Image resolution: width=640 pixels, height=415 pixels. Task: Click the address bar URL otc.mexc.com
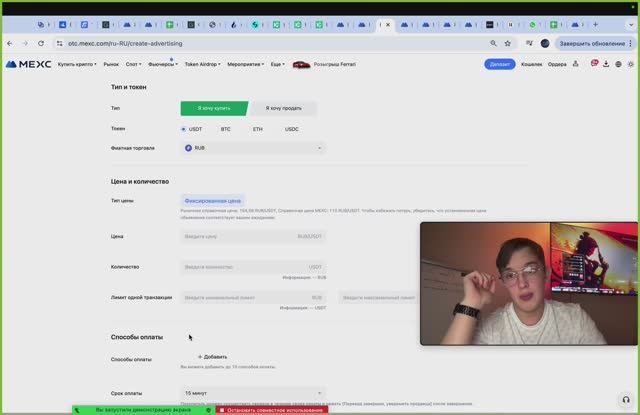(125, 43)
